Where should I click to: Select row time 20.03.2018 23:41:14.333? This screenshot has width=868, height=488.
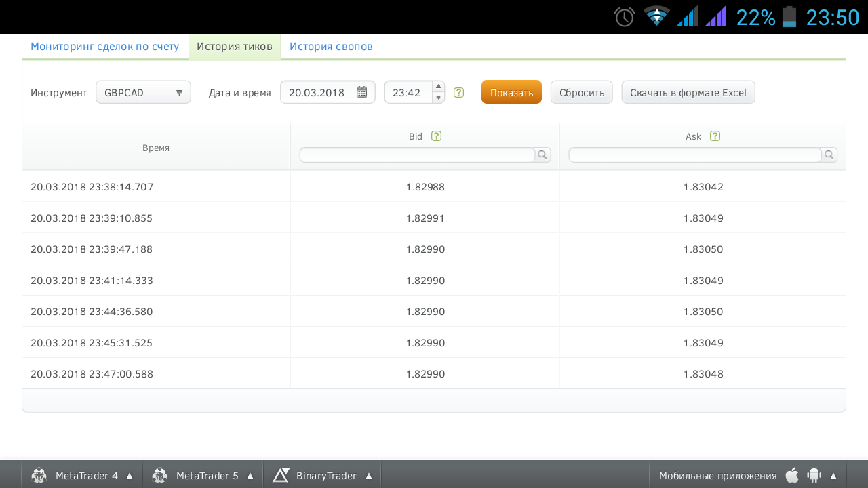[x=92, y=281]
